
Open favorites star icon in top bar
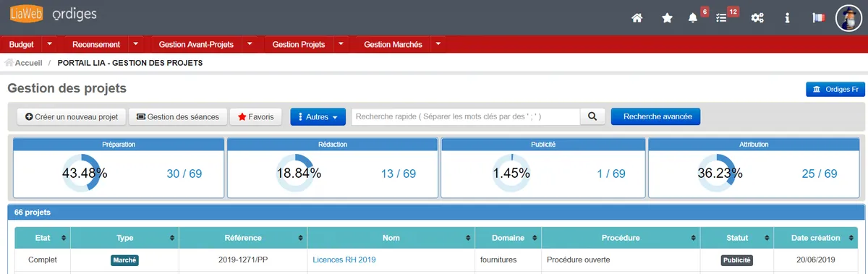[x=667, y=18]
